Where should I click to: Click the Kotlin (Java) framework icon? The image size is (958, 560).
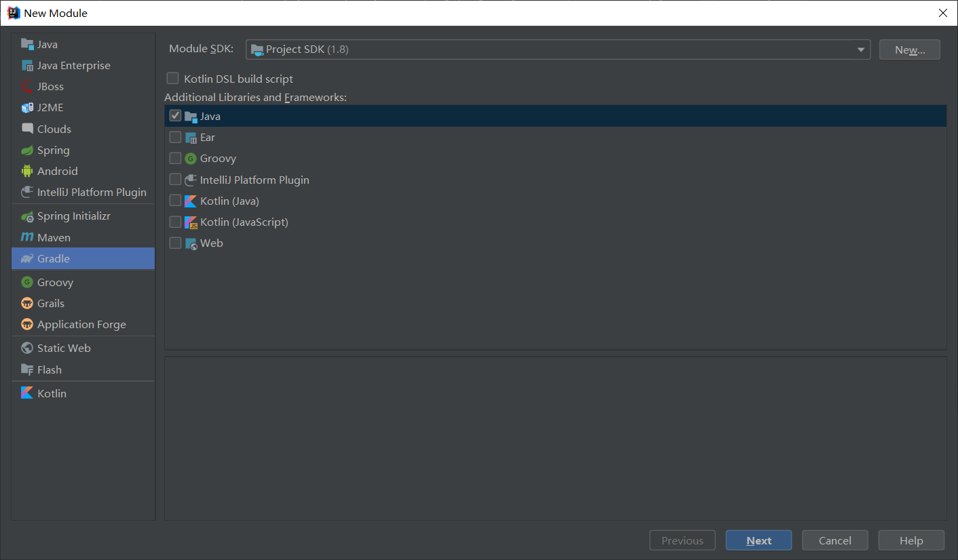[191, 201]
